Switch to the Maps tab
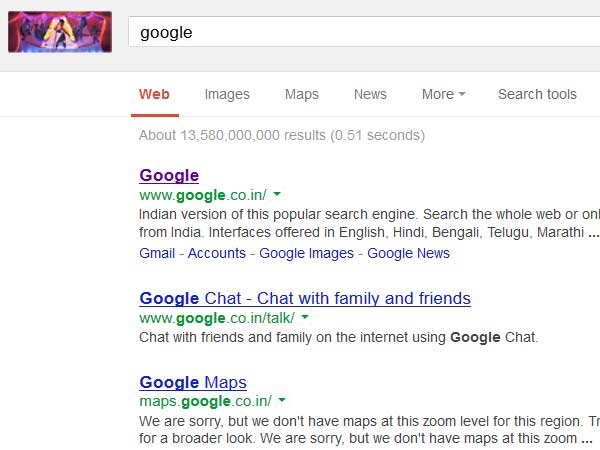 click(x=301, y=95)
